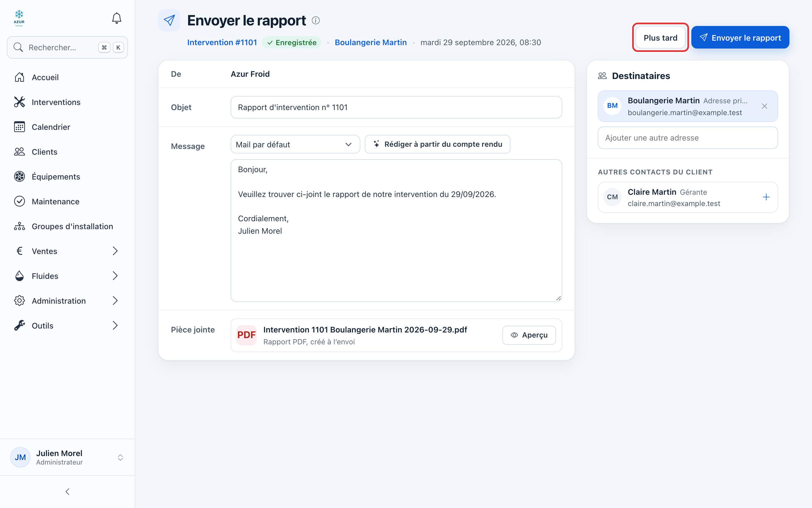
Task: Open Équipements from the sidebar
Action: 67,177
